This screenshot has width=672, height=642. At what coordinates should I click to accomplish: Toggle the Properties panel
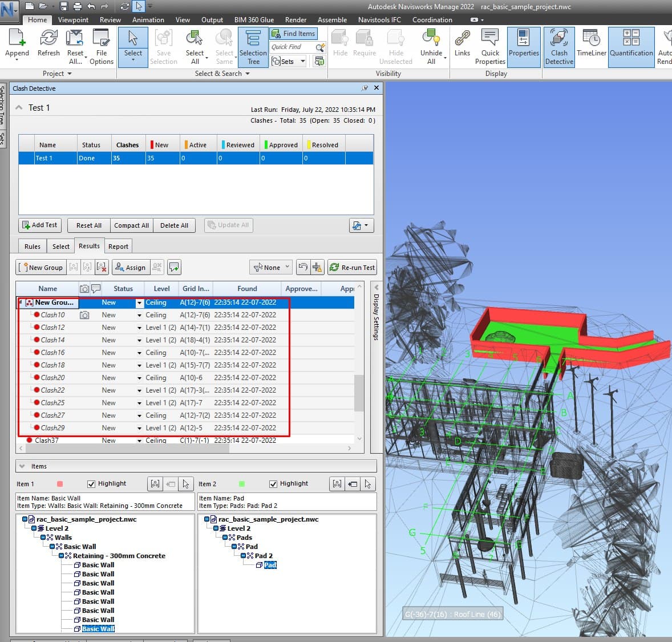[523, 46]
